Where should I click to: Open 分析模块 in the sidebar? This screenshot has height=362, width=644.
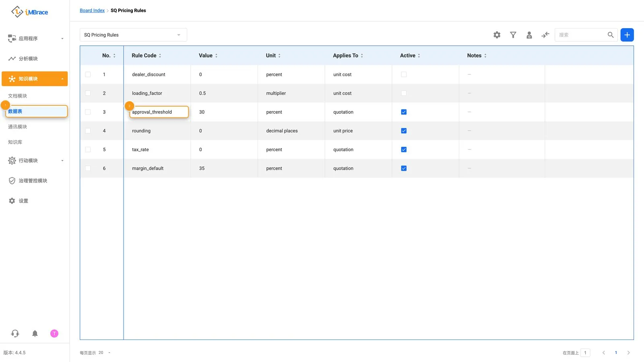coord(35,59)
